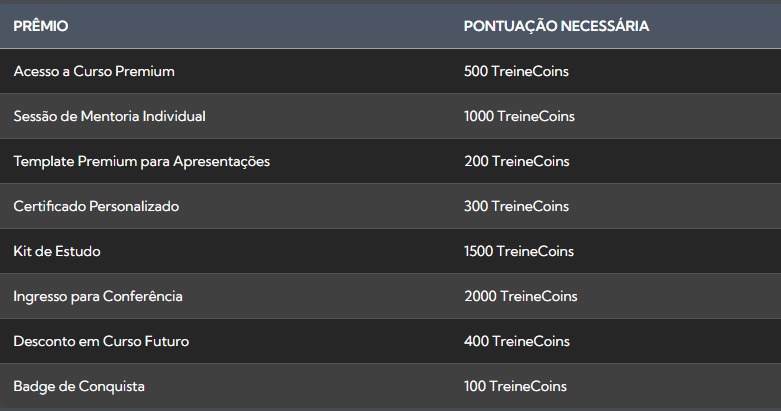Click the PONTUAÇÃO NECESSÁRIA column header

tap(556, 26)
